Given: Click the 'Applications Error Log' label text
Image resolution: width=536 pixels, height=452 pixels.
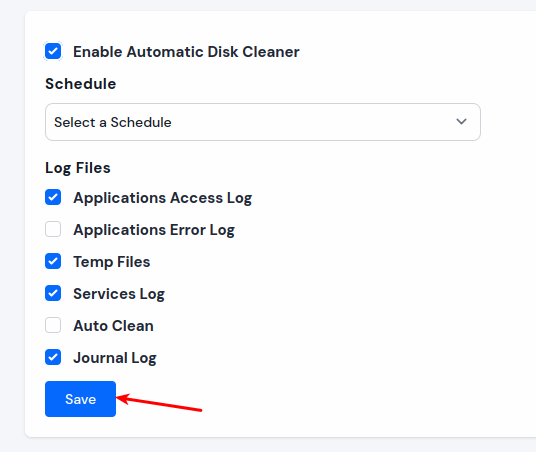Looking at the screenshot, I should (x=154, y=230).
